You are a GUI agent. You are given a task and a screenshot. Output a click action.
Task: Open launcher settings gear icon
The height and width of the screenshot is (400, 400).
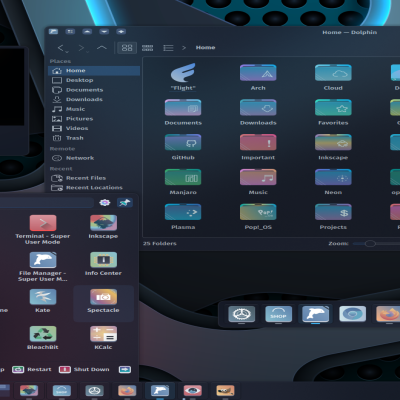pos(105,202)
